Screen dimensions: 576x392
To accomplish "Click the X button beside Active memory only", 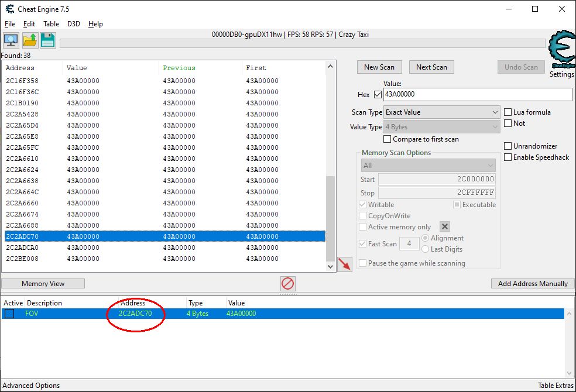I will click(x=444, y=226).
